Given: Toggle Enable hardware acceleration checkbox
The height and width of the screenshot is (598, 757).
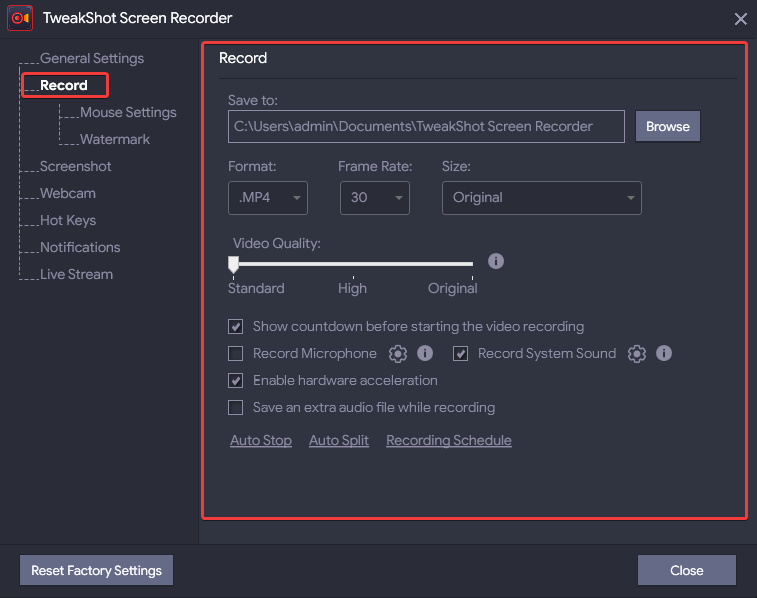Looking at the screenshot, I should click(236, 381).
